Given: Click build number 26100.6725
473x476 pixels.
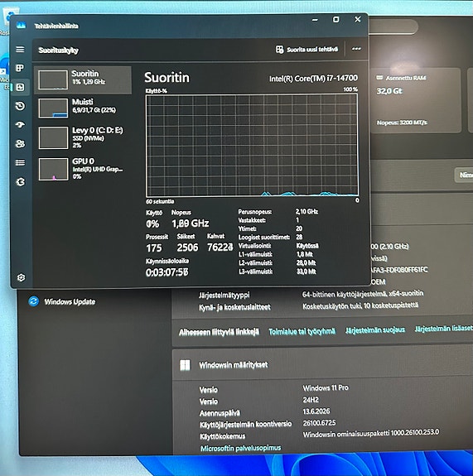Looking at the screenshot, I should click(x=319, y=423).
